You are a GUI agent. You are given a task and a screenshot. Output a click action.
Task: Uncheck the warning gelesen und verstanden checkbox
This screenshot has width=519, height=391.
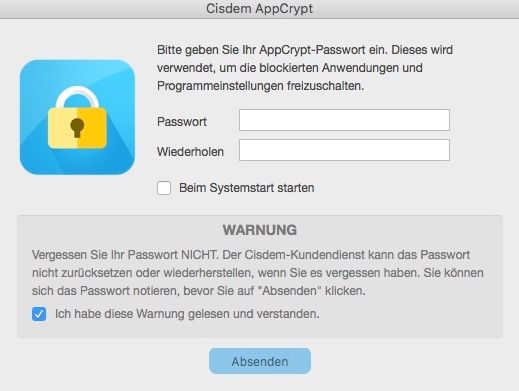39,314
